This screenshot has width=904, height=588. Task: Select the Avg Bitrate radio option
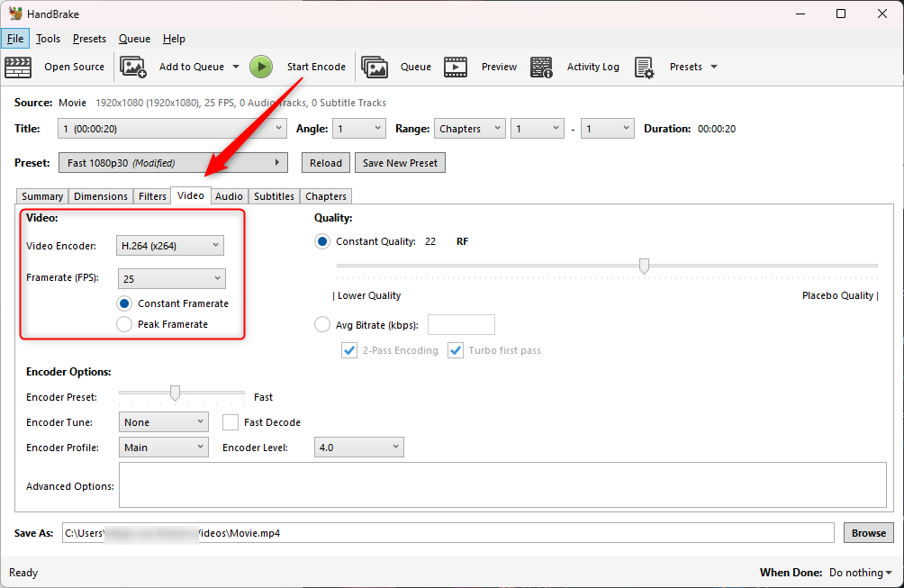322,324
